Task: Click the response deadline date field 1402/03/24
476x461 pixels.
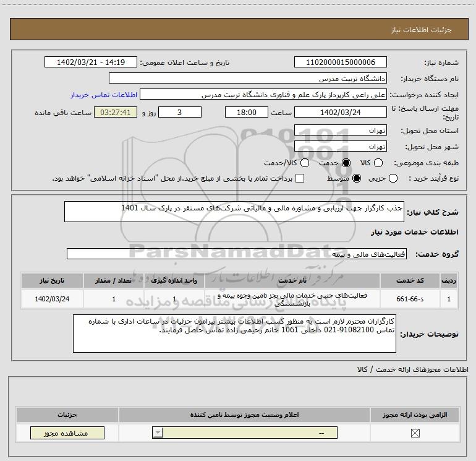Action: [x=340, y=113]
